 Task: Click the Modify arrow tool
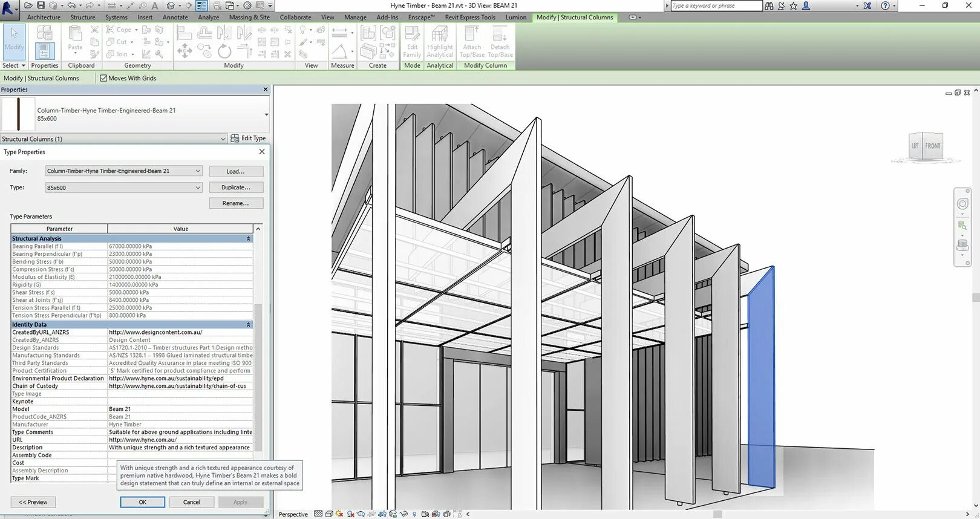click(14, 41)
